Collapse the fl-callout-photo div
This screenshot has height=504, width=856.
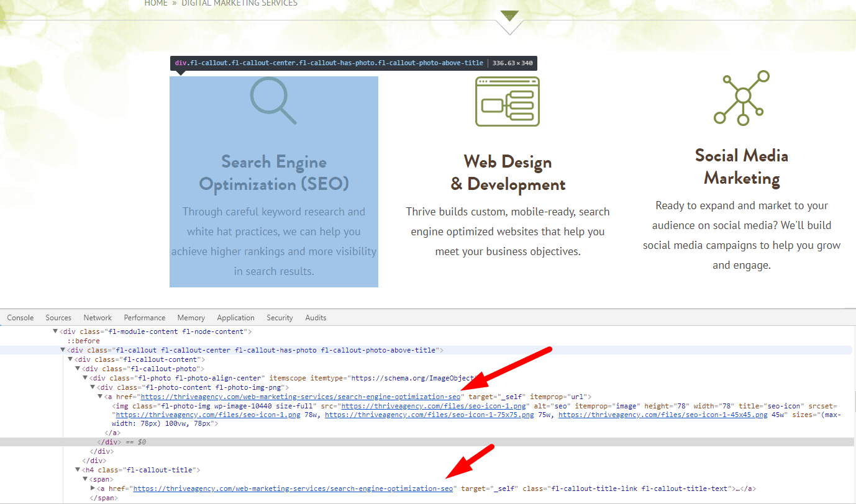coord(77,368)
